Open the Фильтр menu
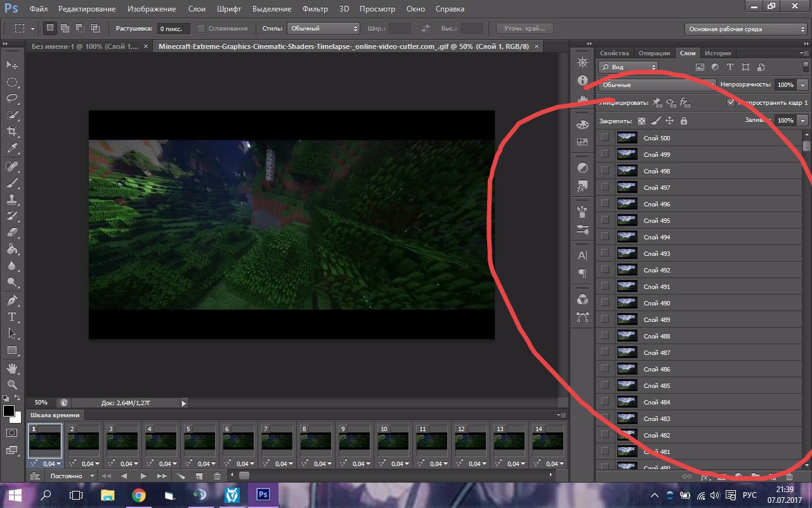 tap(315, 9)
